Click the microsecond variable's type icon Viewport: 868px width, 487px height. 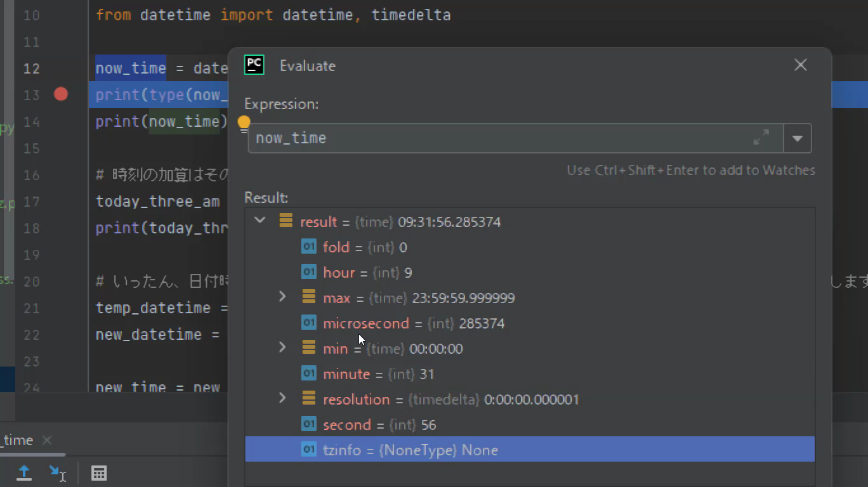308,323
